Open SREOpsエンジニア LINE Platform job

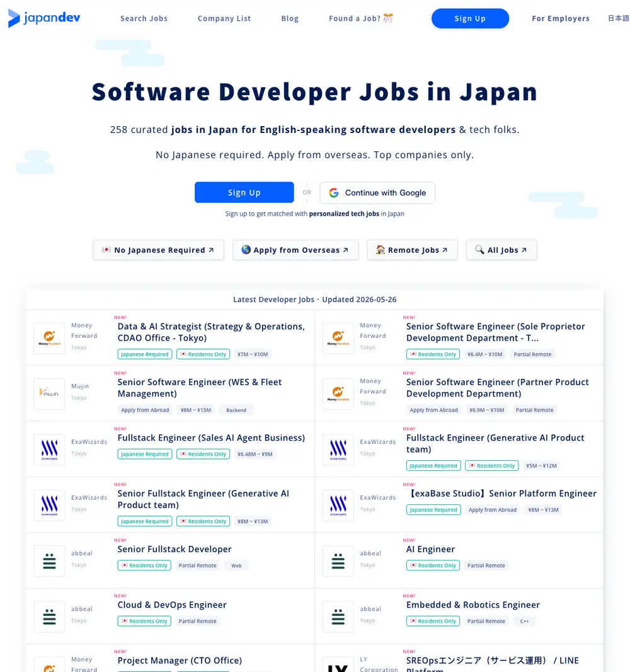point(492,664)
